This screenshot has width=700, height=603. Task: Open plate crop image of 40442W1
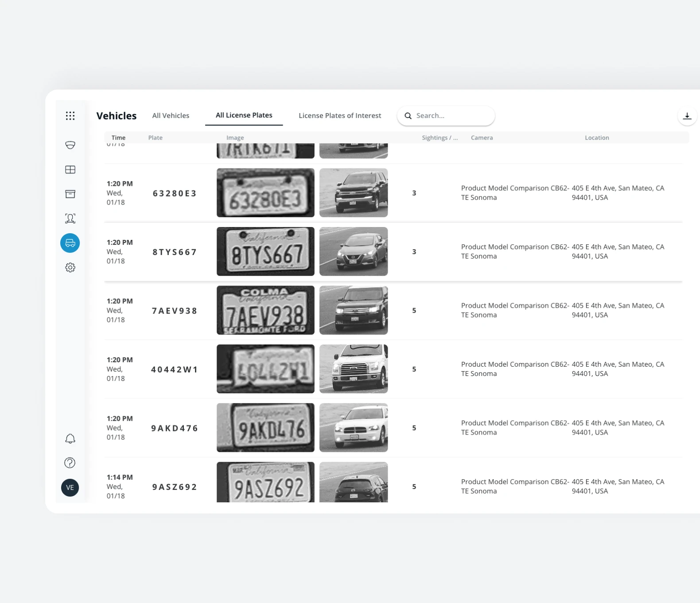coord(265,369)
